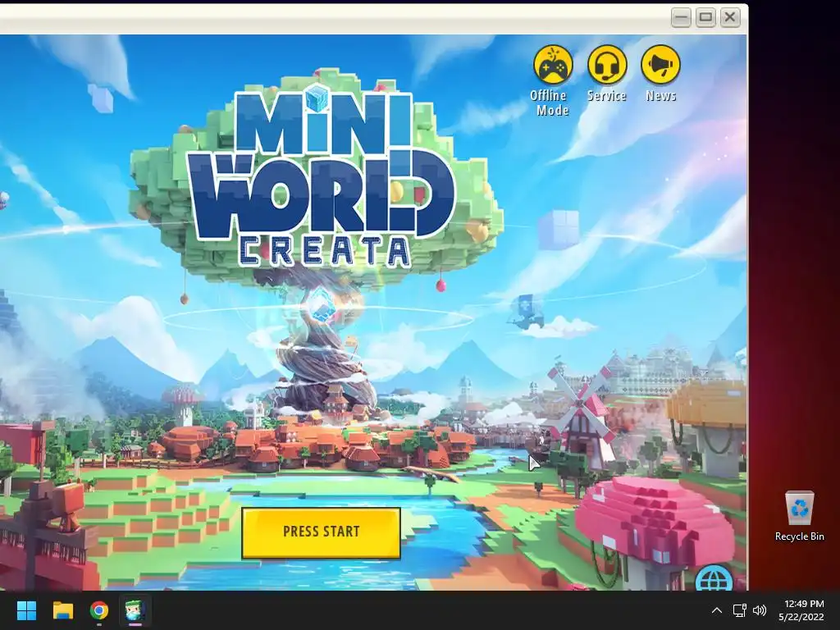Image resolution: width=840 pixels, height=630 pixels.
Task: Open the News megaphone icon
Action: (660, 66)
